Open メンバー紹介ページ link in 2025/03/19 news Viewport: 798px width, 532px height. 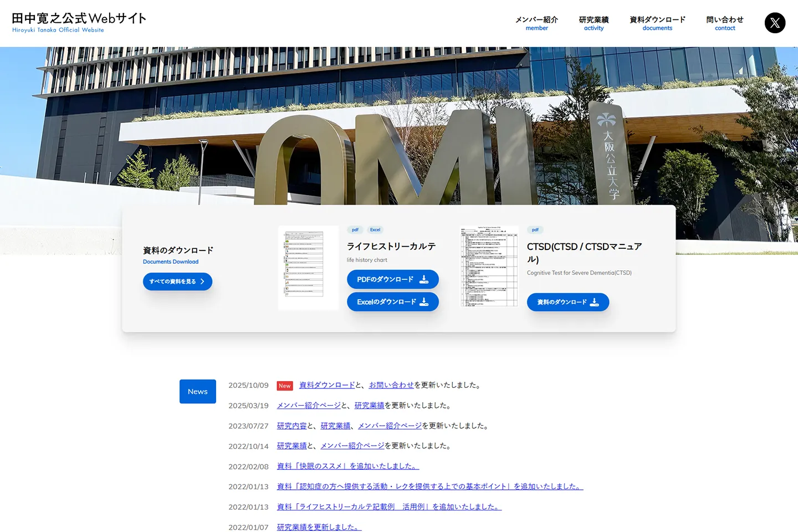(309, 406)
